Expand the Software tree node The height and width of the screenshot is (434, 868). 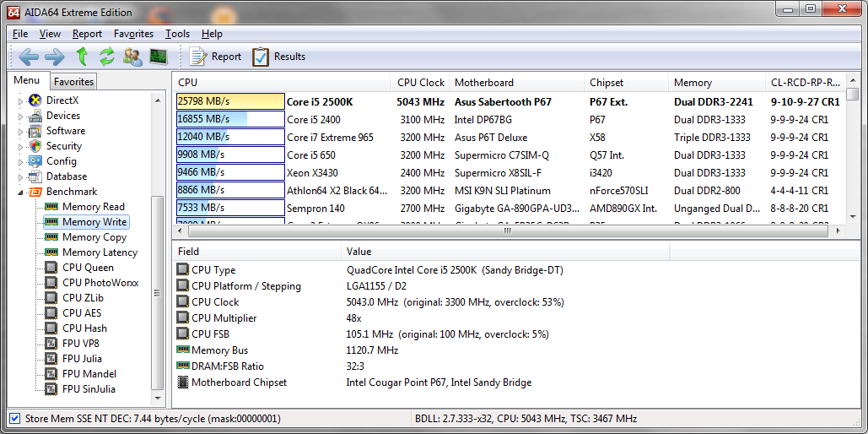[x=22, y=132]
